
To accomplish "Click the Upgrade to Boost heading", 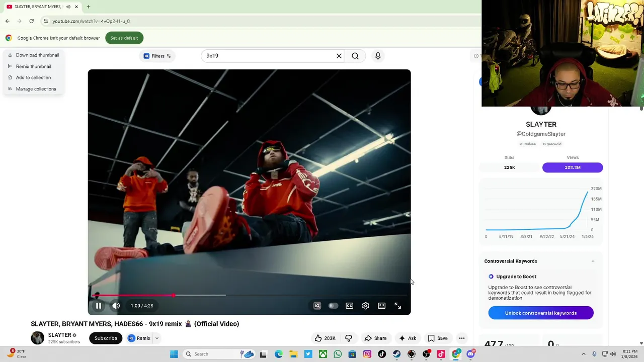I will tap(516, 277).
